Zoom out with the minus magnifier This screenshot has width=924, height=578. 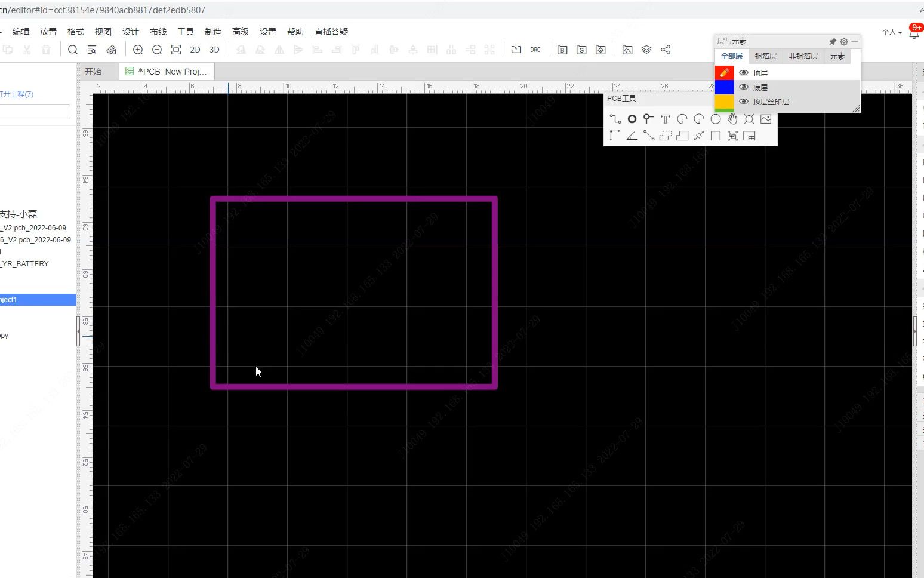coord(157,50)
